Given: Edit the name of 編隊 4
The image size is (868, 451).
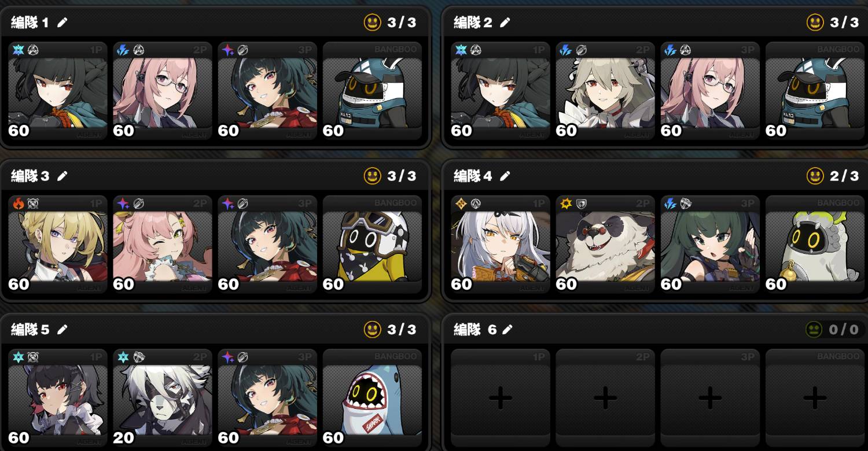Looking at the screenshot, I should click(505, 176).
